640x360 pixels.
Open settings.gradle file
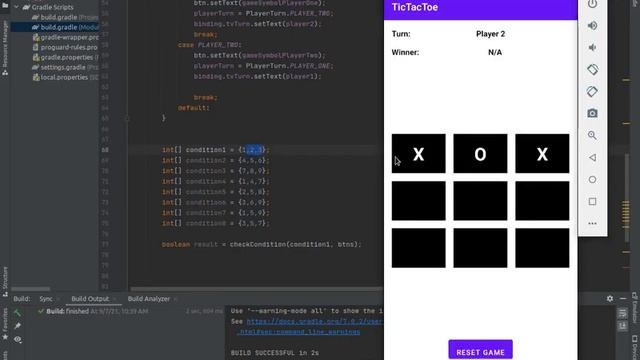[65, 67]
